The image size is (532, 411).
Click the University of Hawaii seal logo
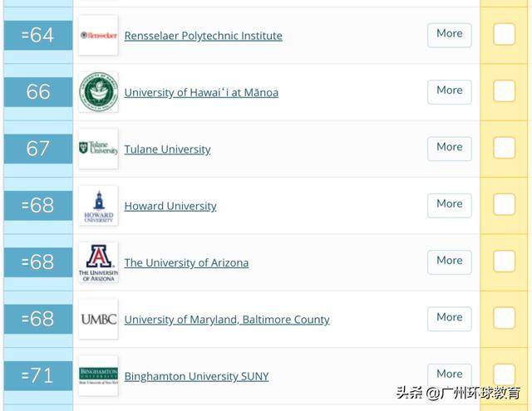click(x=98, y=92)
